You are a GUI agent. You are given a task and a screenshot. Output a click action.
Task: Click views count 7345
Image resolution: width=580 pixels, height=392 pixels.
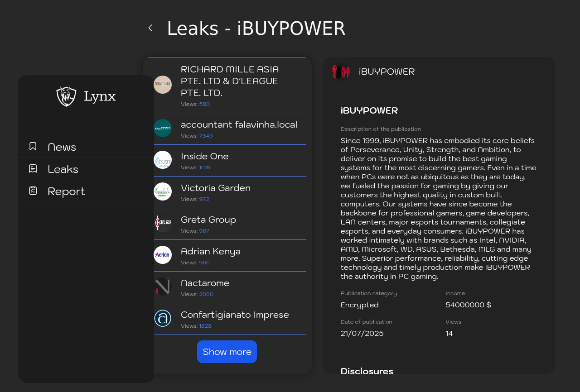coord(206,136)
